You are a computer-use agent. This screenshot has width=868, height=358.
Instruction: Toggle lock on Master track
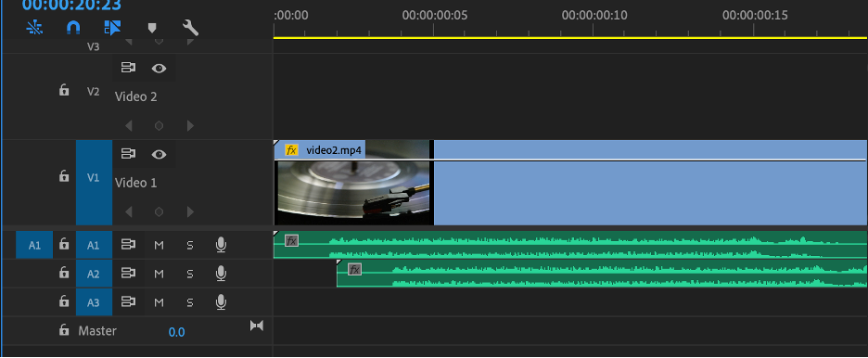point(64,330)
